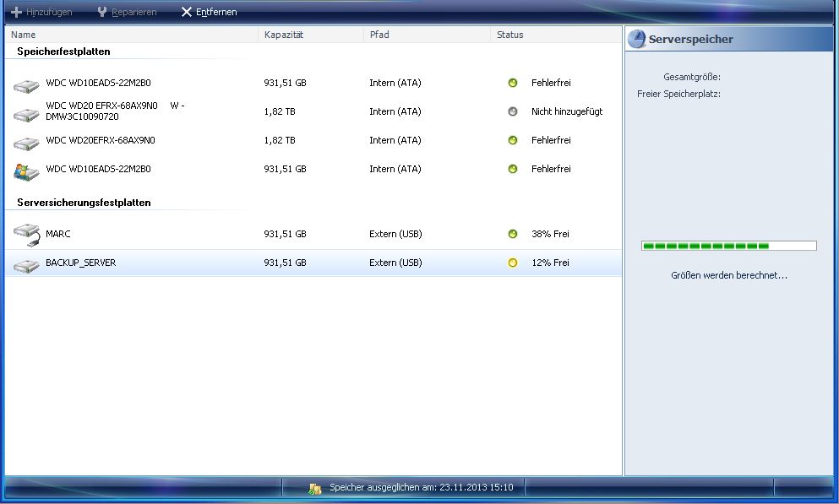This screenshot has height=504, width=839.
Task: Click the yellow 12% Frei status indicator
Action: click(512, 263)
